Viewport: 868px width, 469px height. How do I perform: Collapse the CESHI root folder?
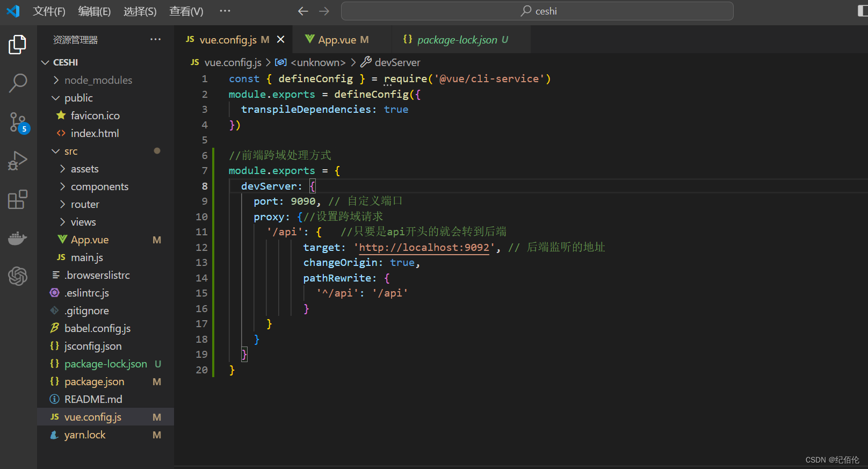pos(105,62)
